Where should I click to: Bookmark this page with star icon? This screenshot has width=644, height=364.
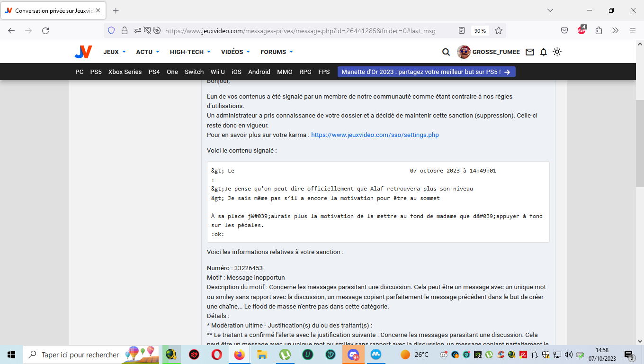click(x=498, y=31)
